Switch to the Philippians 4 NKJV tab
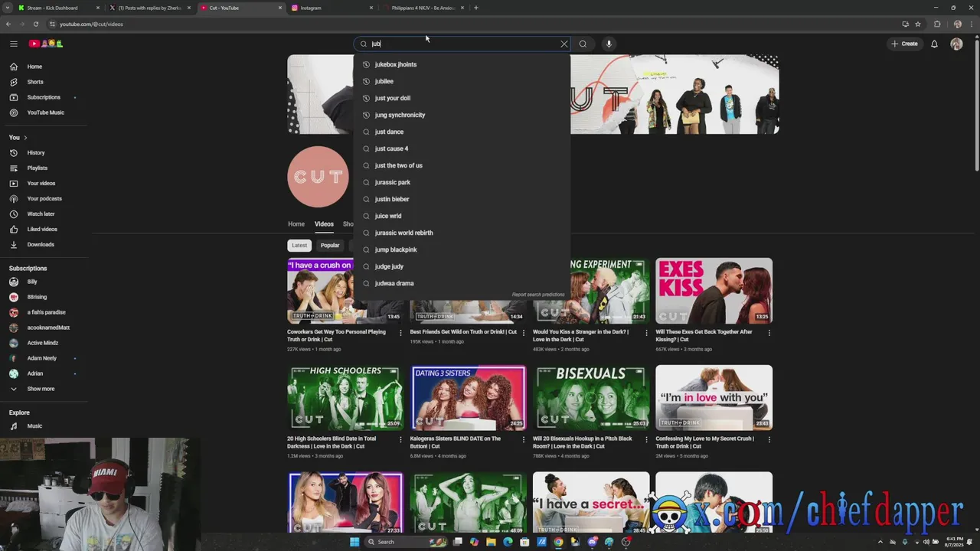980x551 pixels. click(x=423, y=8)
